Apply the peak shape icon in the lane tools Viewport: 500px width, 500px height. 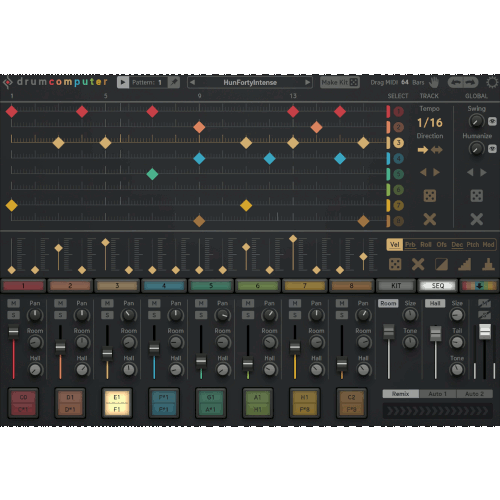[x=488, y=264]
